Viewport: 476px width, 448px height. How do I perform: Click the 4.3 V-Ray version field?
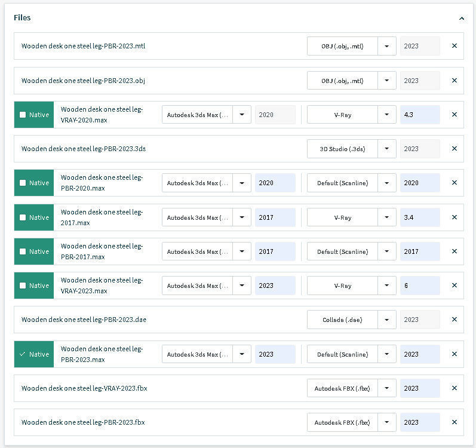(420, 115)
